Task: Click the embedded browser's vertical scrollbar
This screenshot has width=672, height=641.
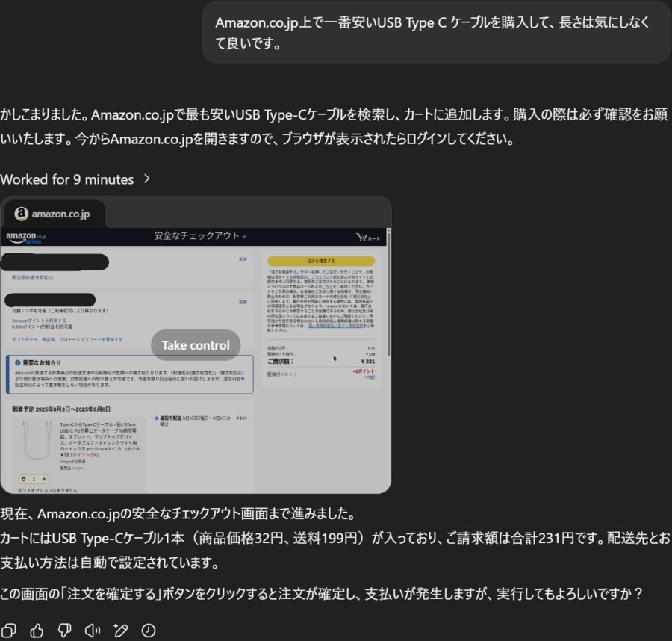Action: click(x=388, y=299)
